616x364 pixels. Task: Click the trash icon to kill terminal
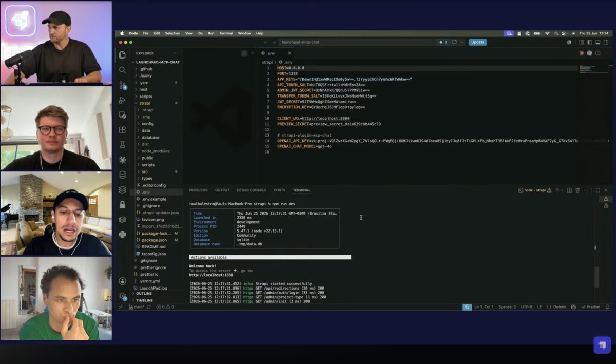[x=577, y=190]
